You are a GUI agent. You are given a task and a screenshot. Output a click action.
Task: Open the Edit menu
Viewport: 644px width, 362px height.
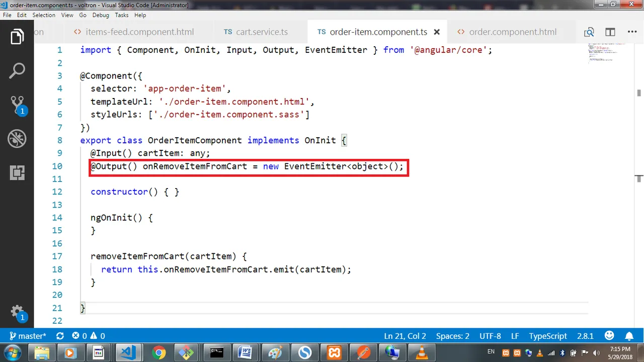coord(22,15)
